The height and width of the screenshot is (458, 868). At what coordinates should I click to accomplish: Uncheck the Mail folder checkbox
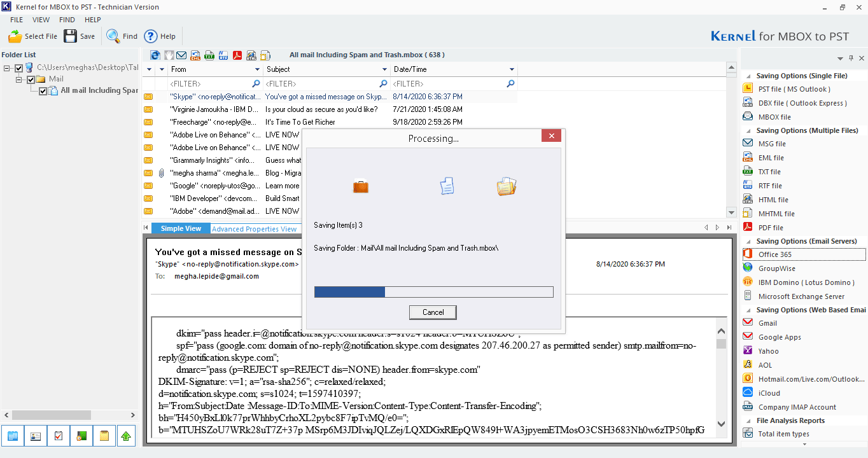click(x=31, y=79)
